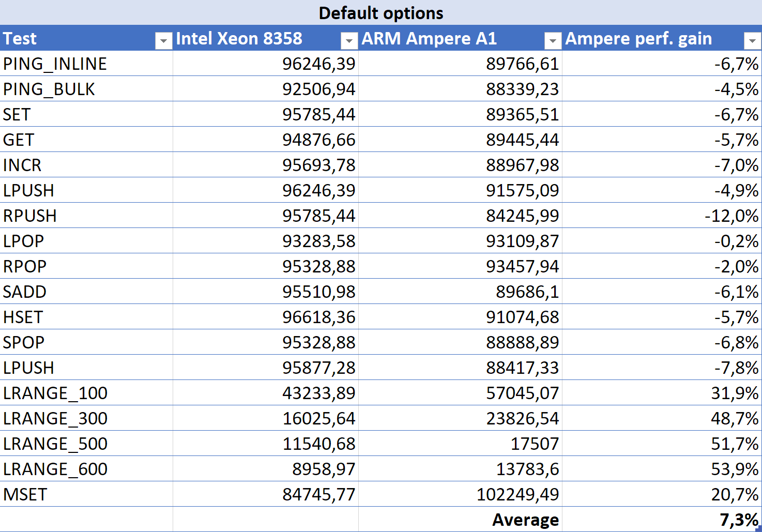The width and height of the screenshot is (762, 532).
Task: Select Intel value 11540,68
Action: (x=266, y=444)
